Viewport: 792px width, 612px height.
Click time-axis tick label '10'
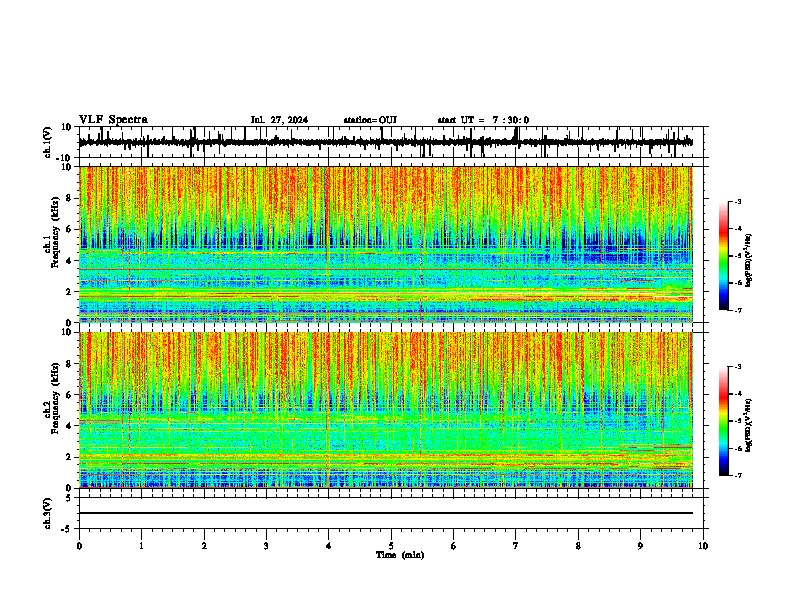tap(703, 546)
